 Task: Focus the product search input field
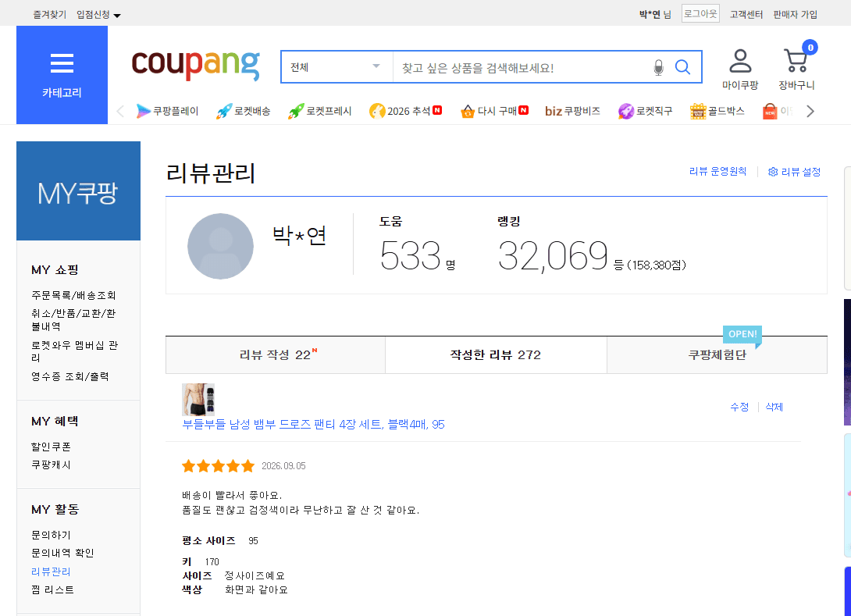[x=521, y=67]
